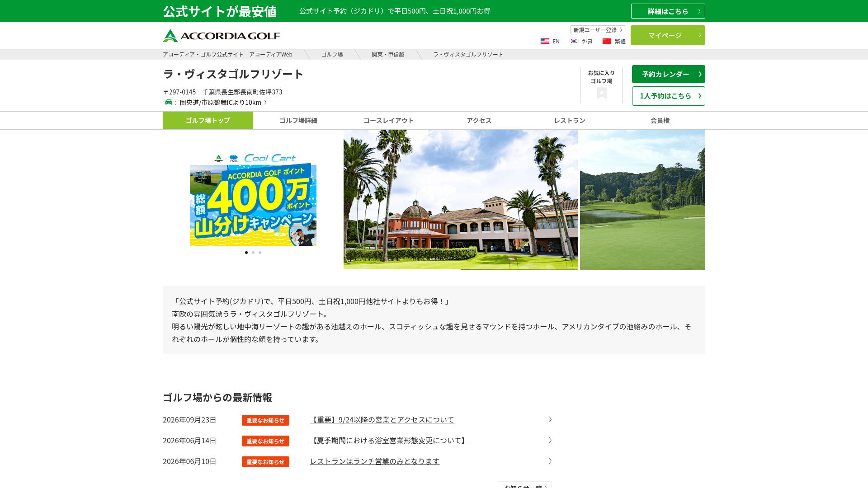Screen dimensions: 868x488
Task: Click the golf course pond photo
Action: [642, 200]
